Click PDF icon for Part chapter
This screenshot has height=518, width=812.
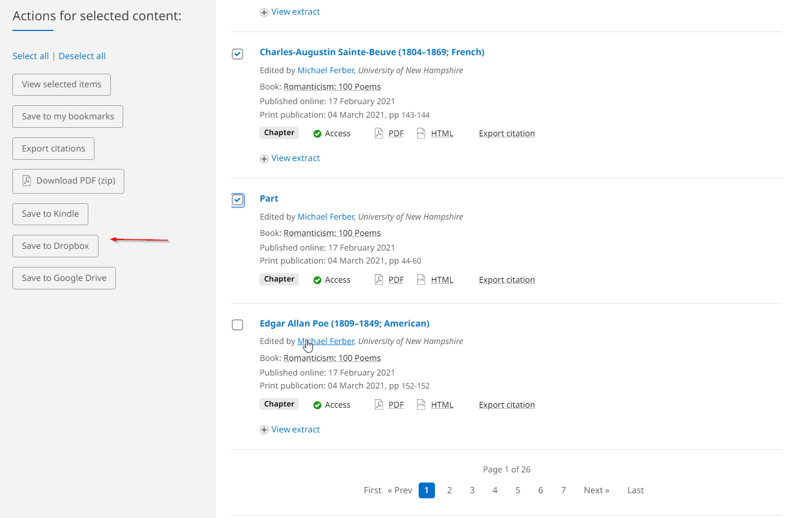(379, 280)
